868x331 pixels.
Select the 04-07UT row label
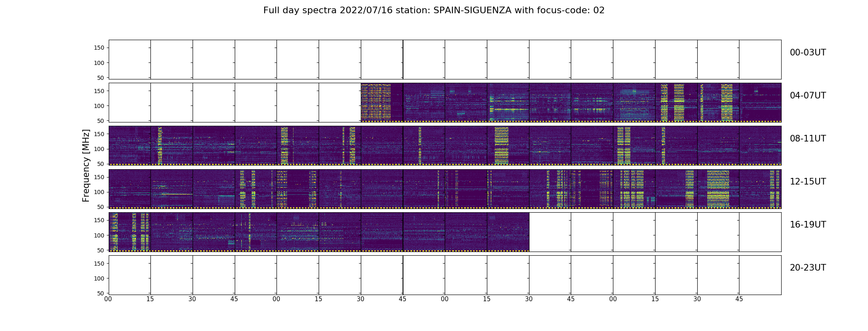click(808, 96)
